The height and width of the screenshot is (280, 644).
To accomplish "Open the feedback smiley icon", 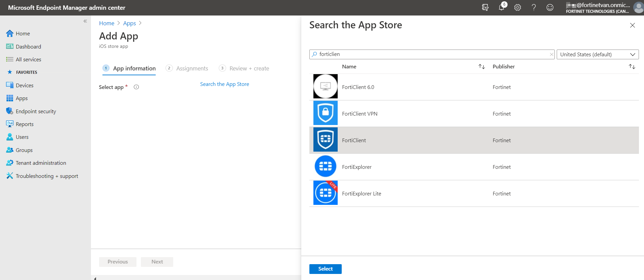I will 550,7.
